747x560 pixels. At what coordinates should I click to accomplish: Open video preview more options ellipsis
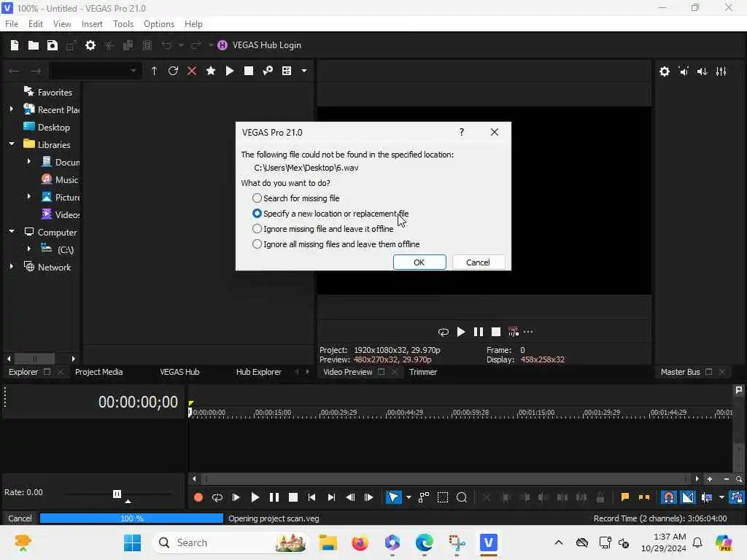(x=528, y=332)
